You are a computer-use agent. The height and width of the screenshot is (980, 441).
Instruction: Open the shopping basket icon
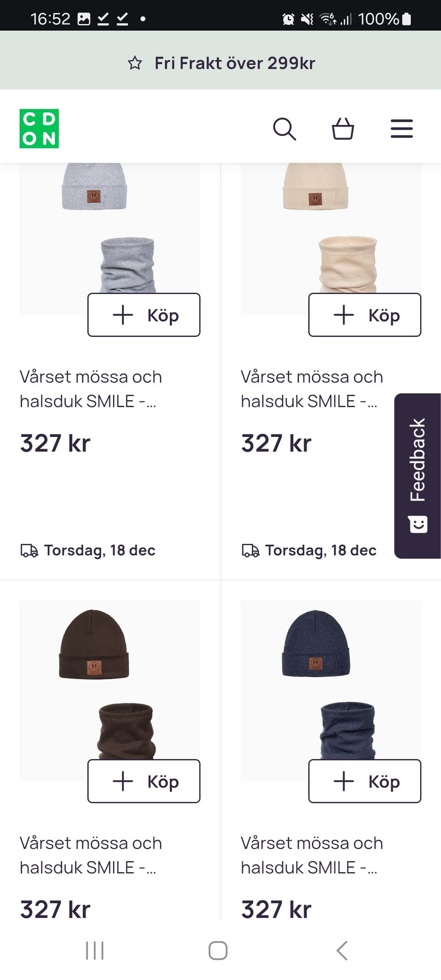[343, 129]
